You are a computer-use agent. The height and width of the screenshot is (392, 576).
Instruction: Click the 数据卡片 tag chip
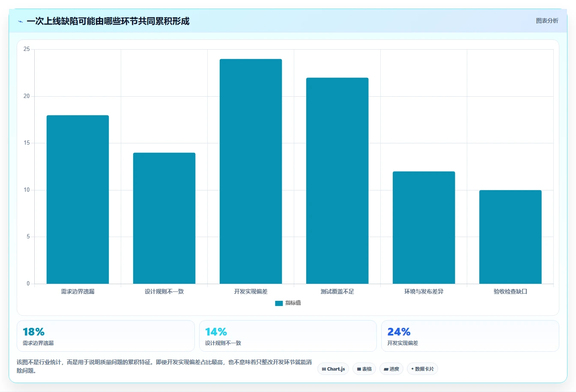[x=422, y=369]
